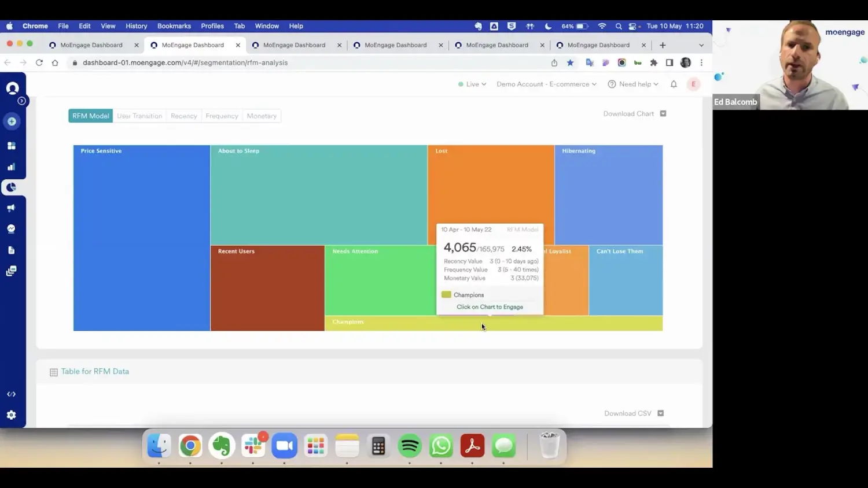Image resolution: width=868 pixels, height=488 pixels.
Task: Open WhatsApp from the dock
Action: [x=441, y=446]
